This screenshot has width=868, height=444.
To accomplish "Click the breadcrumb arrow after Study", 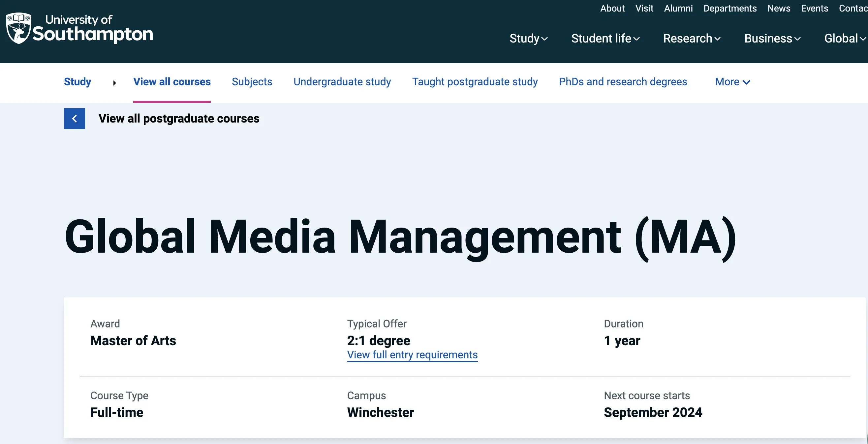I will (114, 83).
